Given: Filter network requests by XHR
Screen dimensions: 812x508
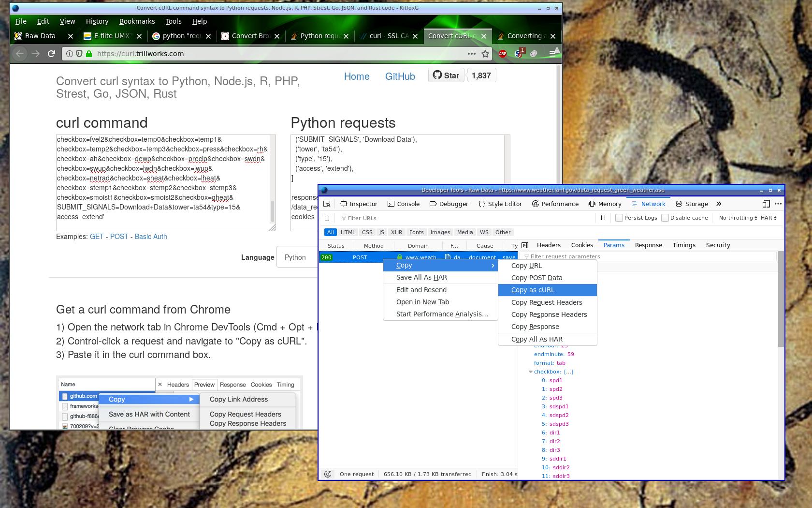Looking at the screenshot, I should click(x=397, y=232).
